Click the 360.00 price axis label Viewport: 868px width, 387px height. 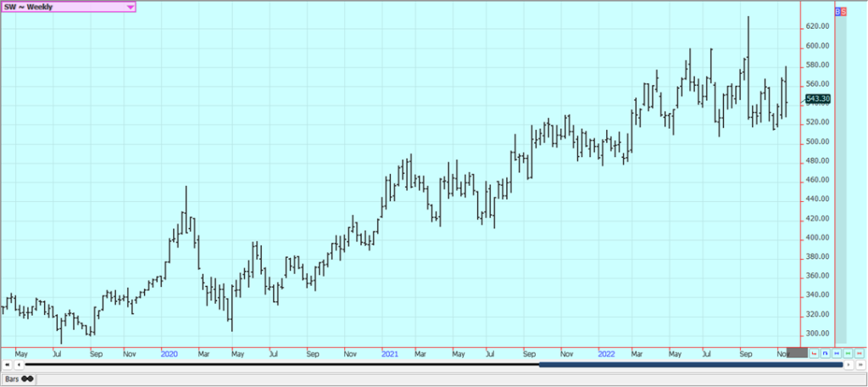coord(817,276)
